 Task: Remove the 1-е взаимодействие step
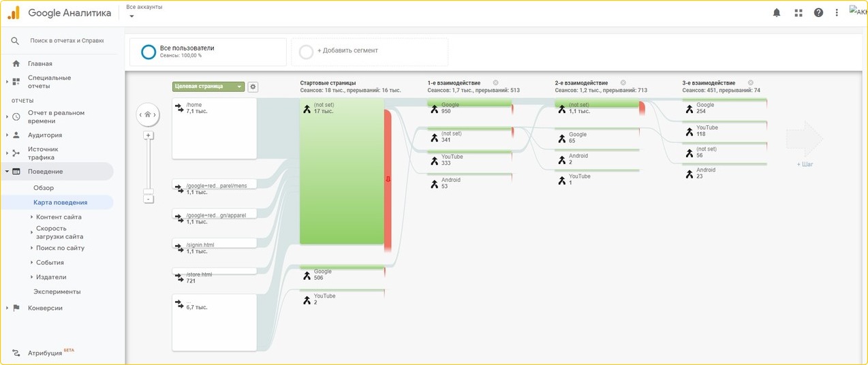[x=495, y=83]
